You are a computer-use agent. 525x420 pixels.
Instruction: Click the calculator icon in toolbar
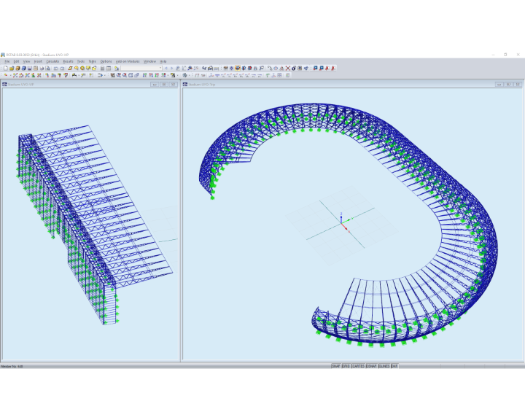click(x=102, y=68)
